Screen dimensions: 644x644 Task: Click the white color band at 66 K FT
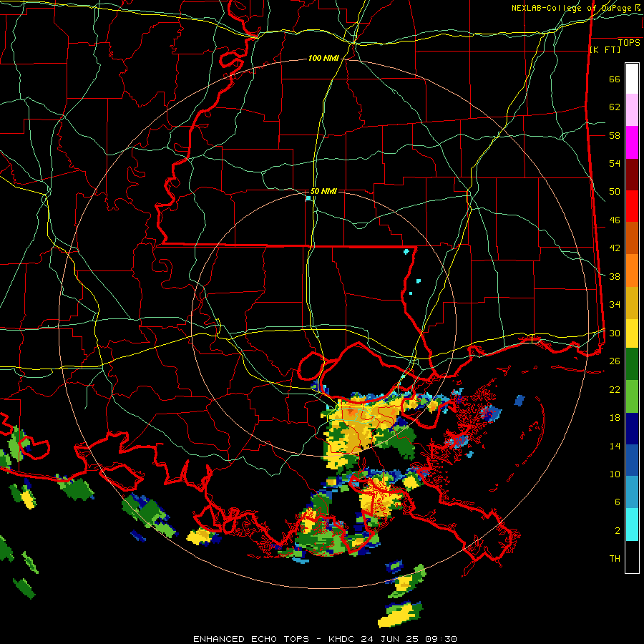click(x=632, y=79)
